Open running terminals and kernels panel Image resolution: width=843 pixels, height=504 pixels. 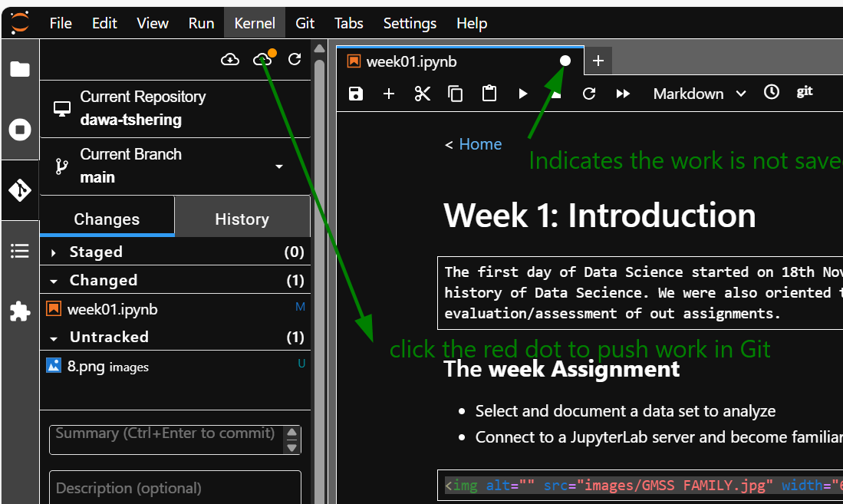coord(20,130)
